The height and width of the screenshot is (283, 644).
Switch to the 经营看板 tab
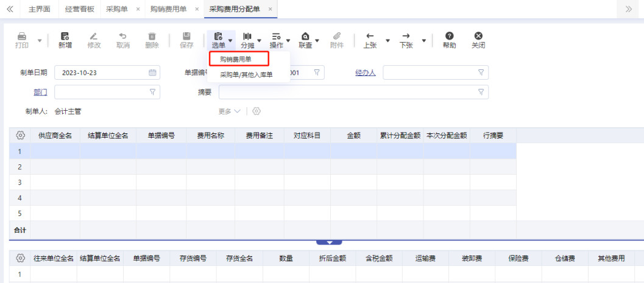click(80, 9)
